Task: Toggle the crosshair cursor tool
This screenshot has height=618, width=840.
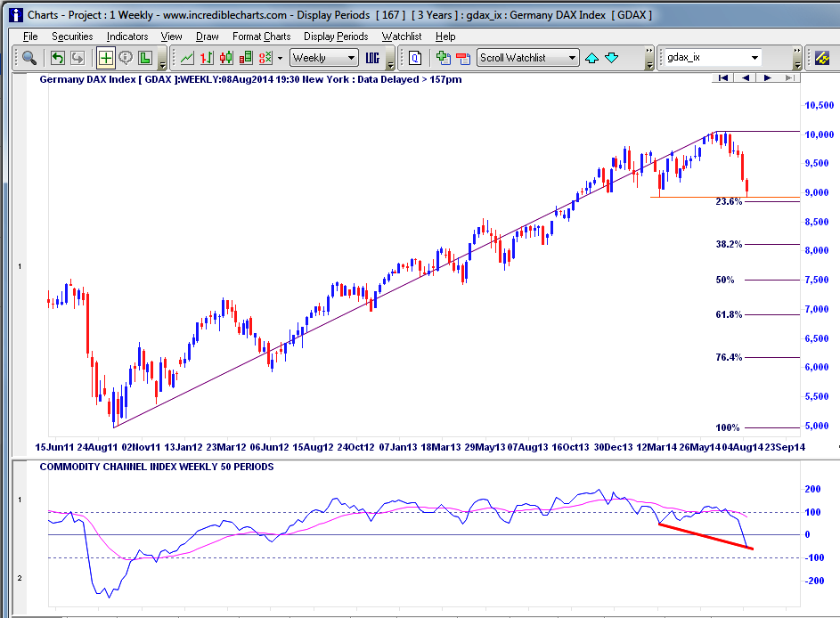Action: 105,58
